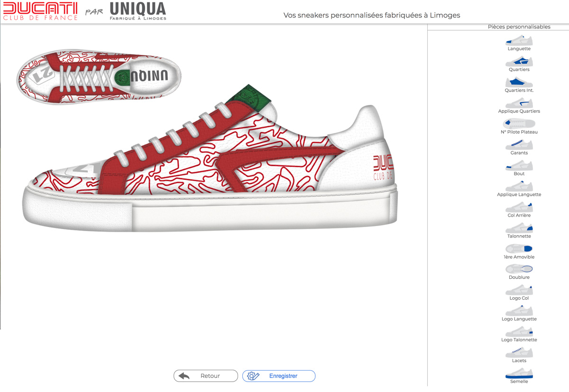The height and width of the screenshot is (392, 569).
Task: Click the Retour back button
Action: click(x=206, y=376)
